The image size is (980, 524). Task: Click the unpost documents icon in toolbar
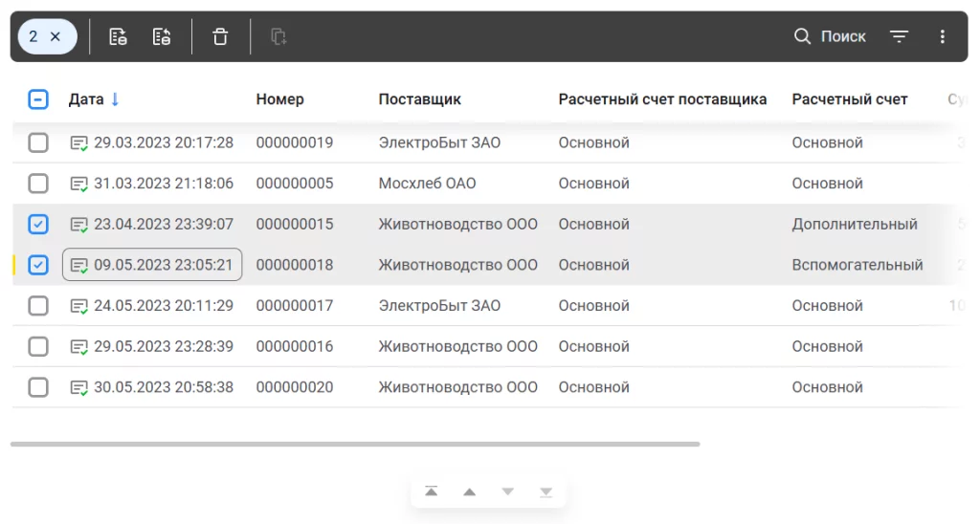pos(162,37)
